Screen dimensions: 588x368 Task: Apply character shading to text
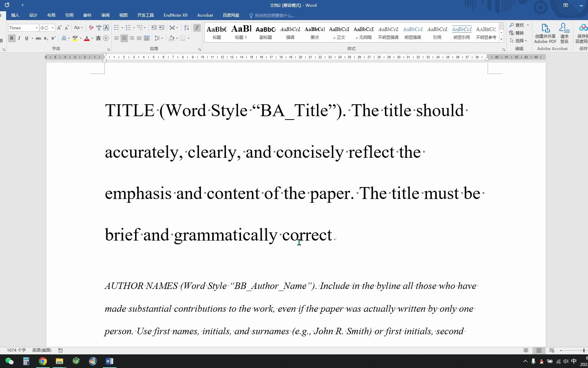(98, 38)
